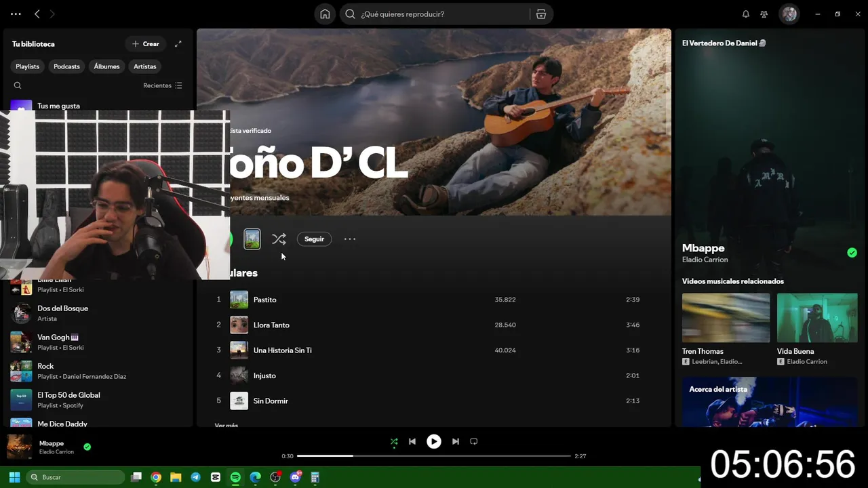Go back with the left arrow
Image resolution: width=868 pixels, height=488 pixels.
click(37, 14)
